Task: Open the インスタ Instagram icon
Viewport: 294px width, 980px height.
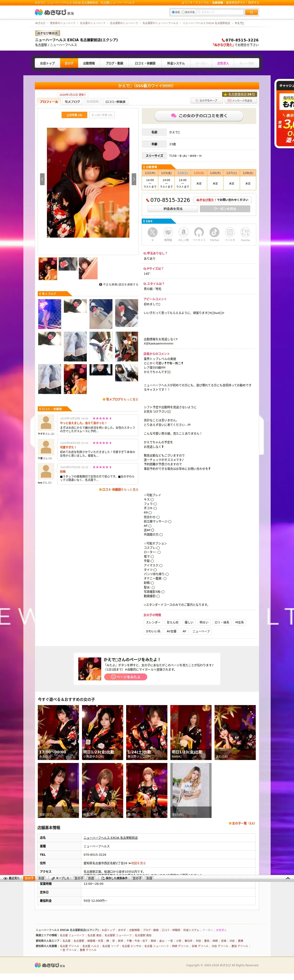Action: coord(230,232)
